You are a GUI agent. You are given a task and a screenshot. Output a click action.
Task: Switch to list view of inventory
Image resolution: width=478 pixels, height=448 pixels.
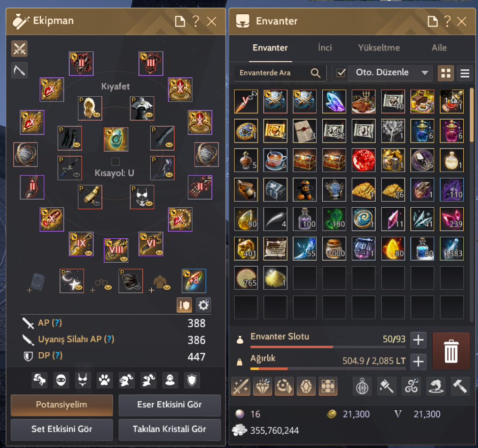pyautogui.click(x=465, y=73)
